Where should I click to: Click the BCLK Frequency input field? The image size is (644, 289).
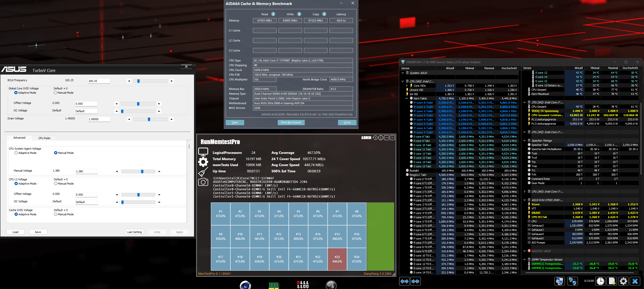(x=99, y=81)
